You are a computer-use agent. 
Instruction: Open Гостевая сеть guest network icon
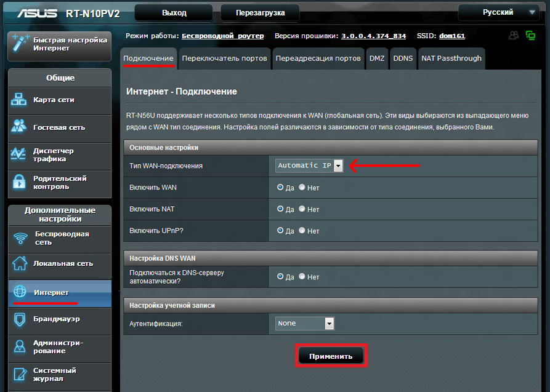[20, 127]
